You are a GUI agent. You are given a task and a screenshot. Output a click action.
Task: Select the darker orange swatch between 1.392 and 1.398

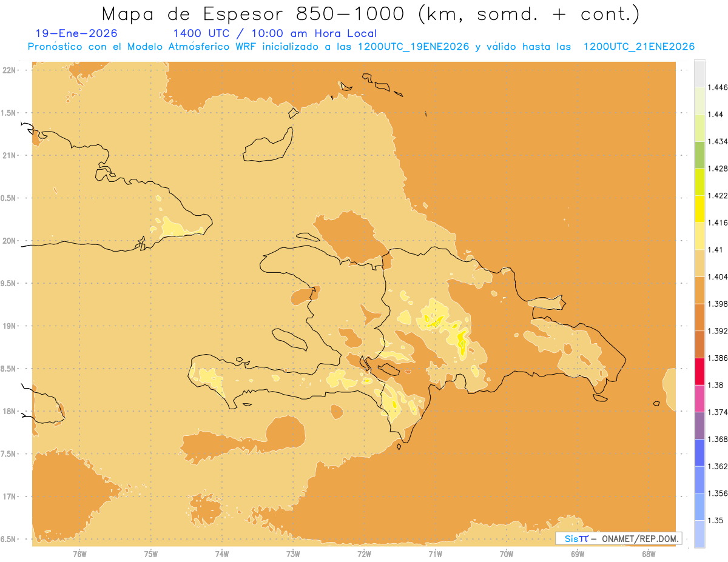pyautogui.click(x=699, y=317)
